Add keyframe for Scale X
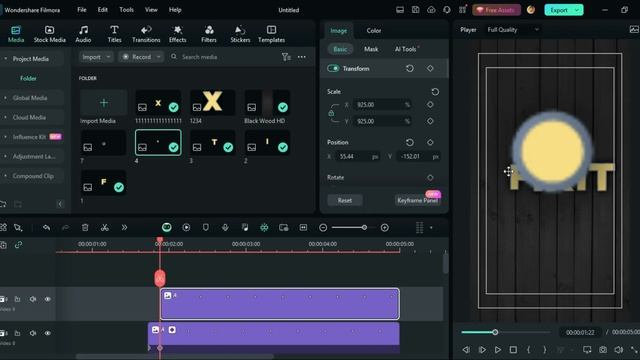The image size is (640, 360). click(430, 104)
